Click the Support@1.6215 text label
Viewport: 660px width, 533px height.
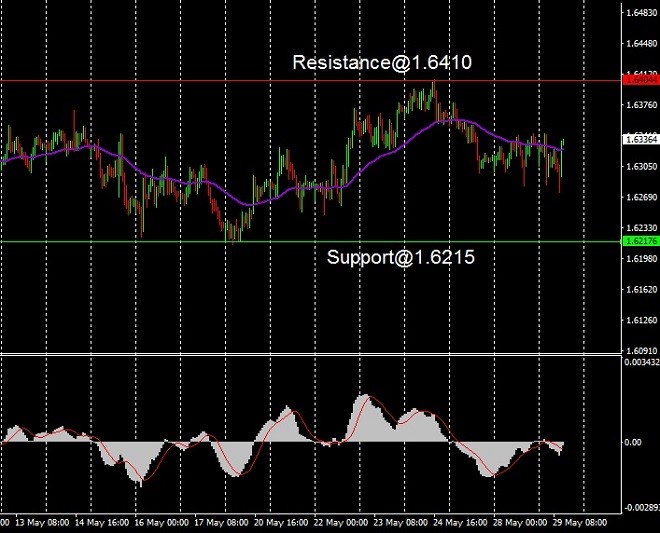pos(401,257)
